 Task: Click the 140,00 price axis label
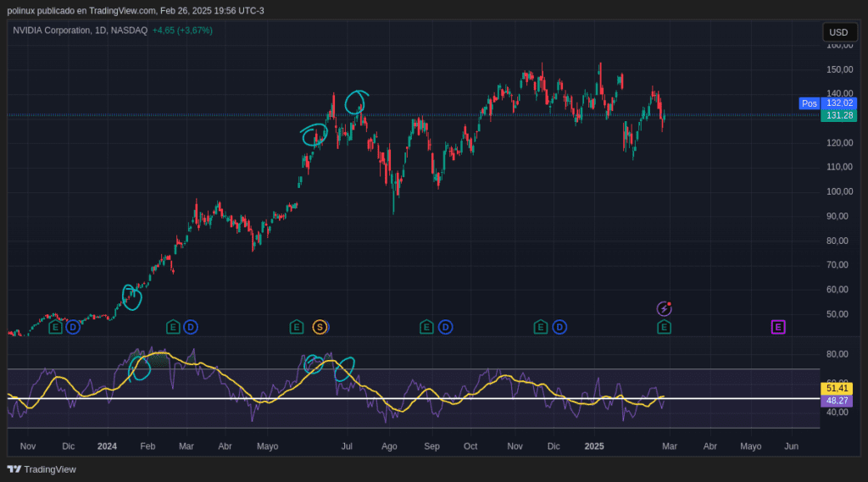(x=839, y=93)
